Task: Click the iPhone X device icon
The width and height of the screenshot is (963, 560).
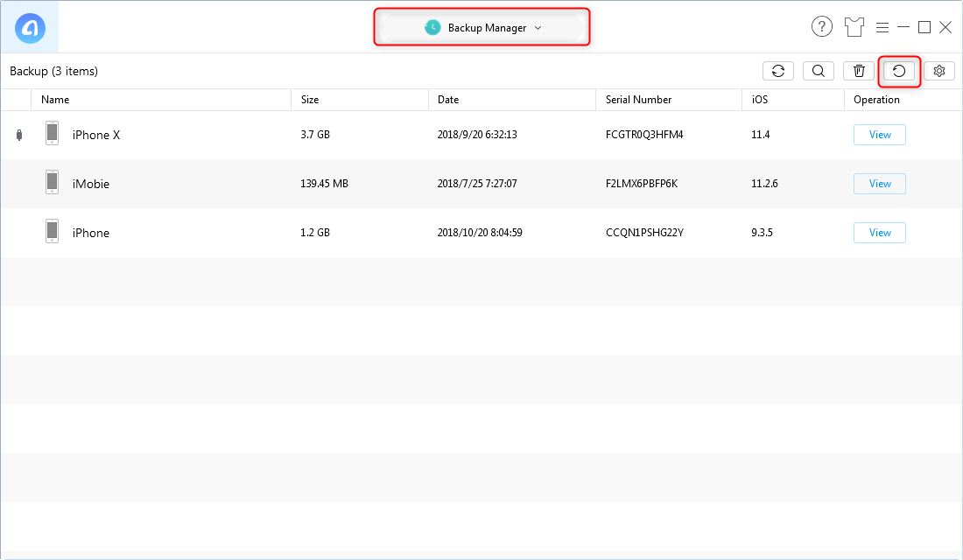Action: click(x=53, y=133)
